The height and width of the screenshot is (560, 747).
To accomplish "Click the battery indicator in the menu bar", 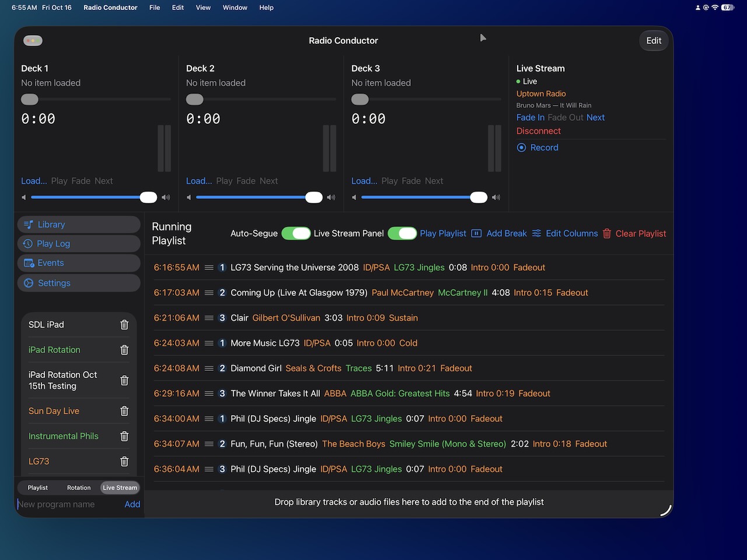I will pos(727,8).
